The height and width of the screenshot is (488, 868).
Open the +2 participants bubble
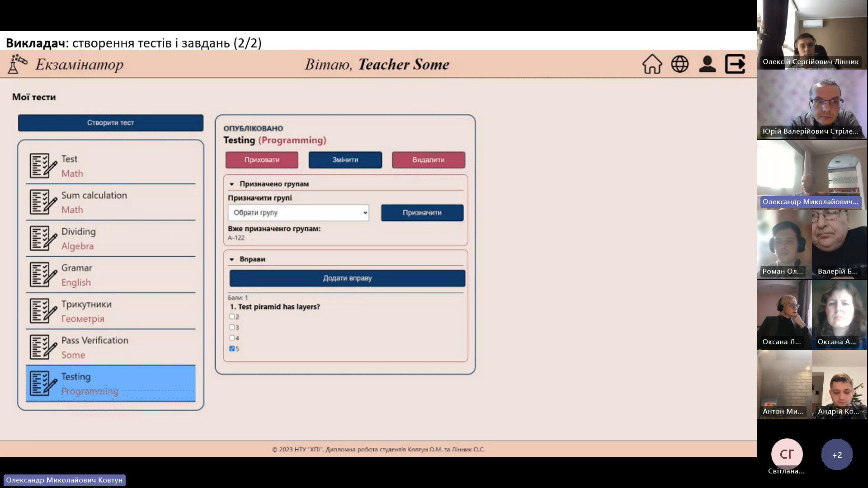[837, 455]
